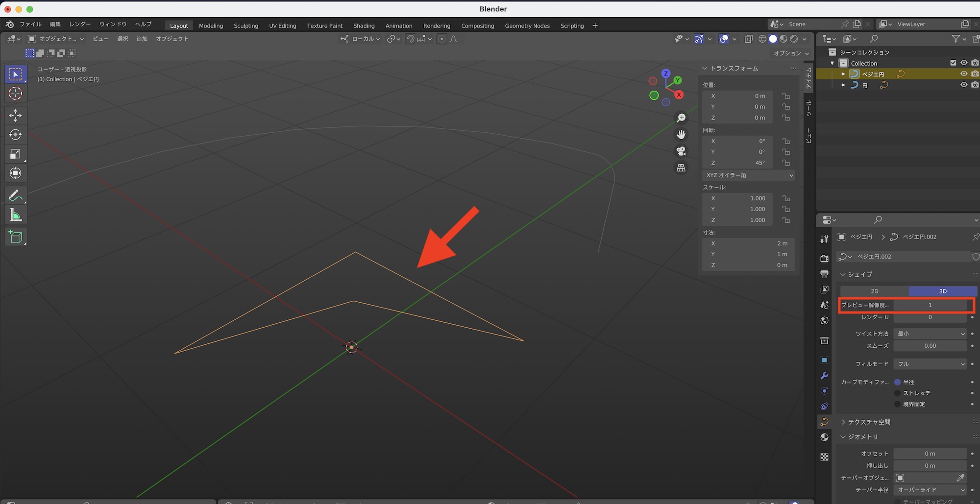Activate the Annotate pencil tool

(15, 195)
